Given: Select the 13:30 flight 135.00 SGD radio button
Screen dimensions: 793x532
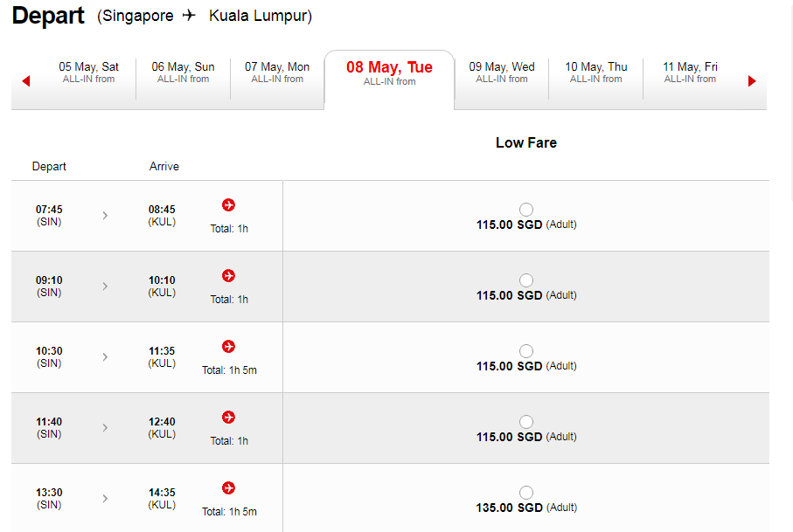Looking at the screenshot, I should tap(526, 492).
